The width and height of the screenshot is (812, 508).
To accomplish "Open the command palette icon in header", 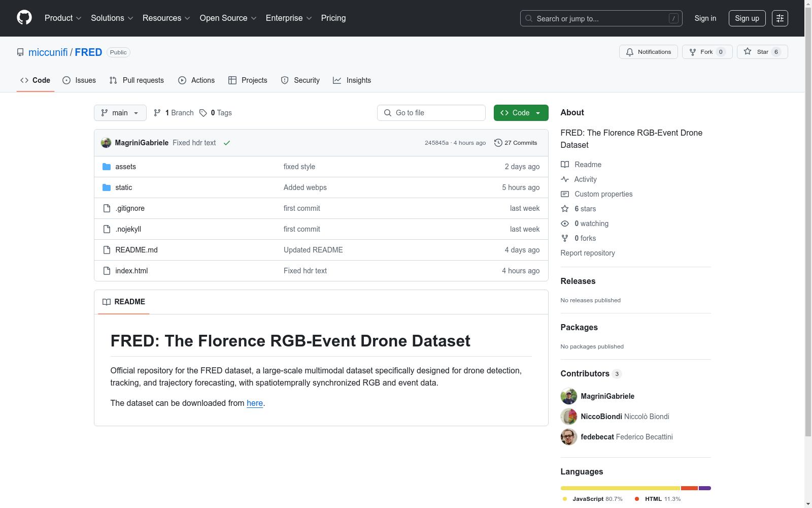I will click(x=780, y=18).
